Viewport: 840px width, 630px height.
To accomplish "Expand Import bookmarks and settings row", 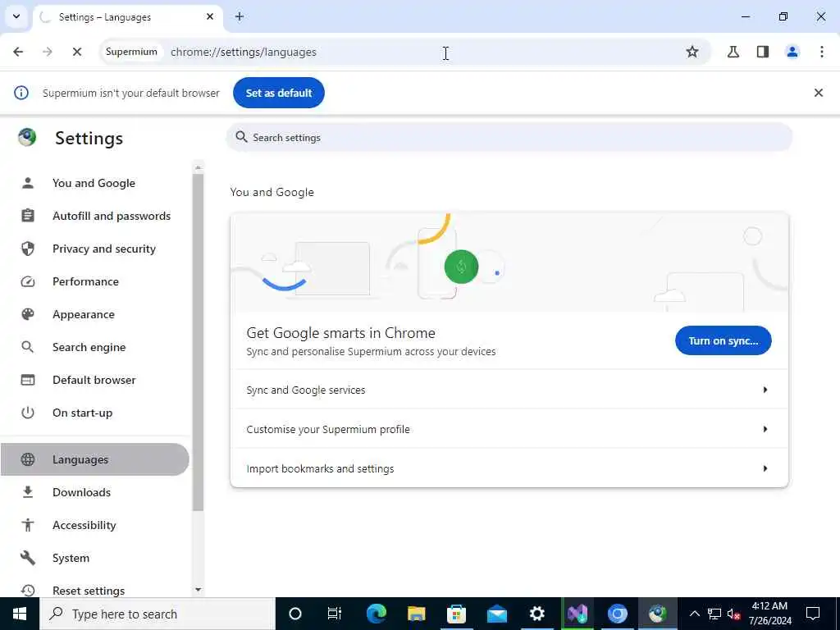I will tap(509, 468).
